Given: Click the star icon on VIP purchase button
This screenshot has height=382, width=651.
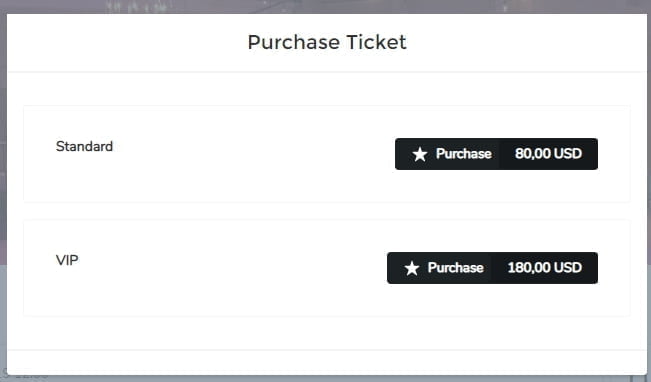Looking at the screenshot, I should click(x=412, y=268).
